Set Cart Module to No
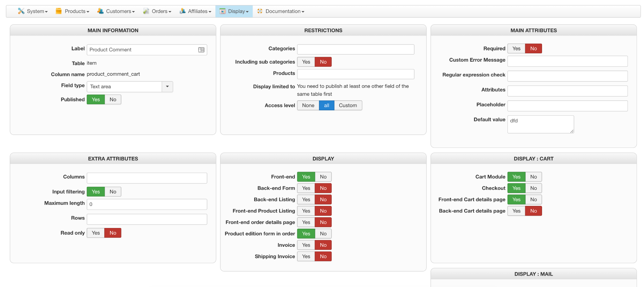 (534, 177)
